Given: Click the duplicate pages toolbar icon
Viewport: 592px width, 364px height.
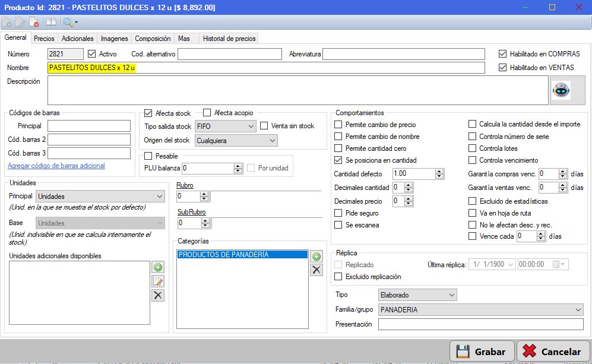Looking at the screenshot, I should pos(51,23).
